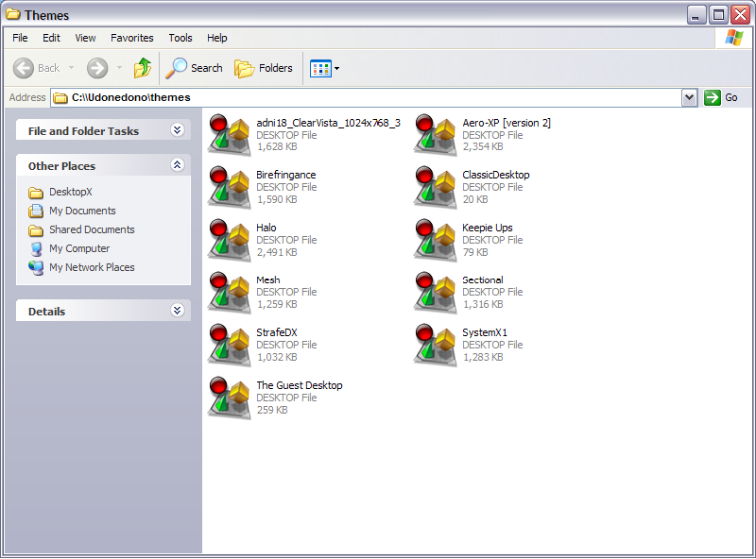
Task: Select the Mesh desktop file
Action: tap(267, 279)
